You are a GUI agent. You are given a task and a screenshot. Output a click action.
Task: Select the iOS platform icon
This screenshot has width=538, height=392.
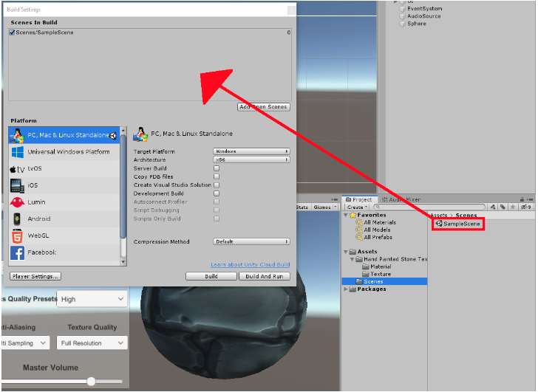[x=17, y=185]
